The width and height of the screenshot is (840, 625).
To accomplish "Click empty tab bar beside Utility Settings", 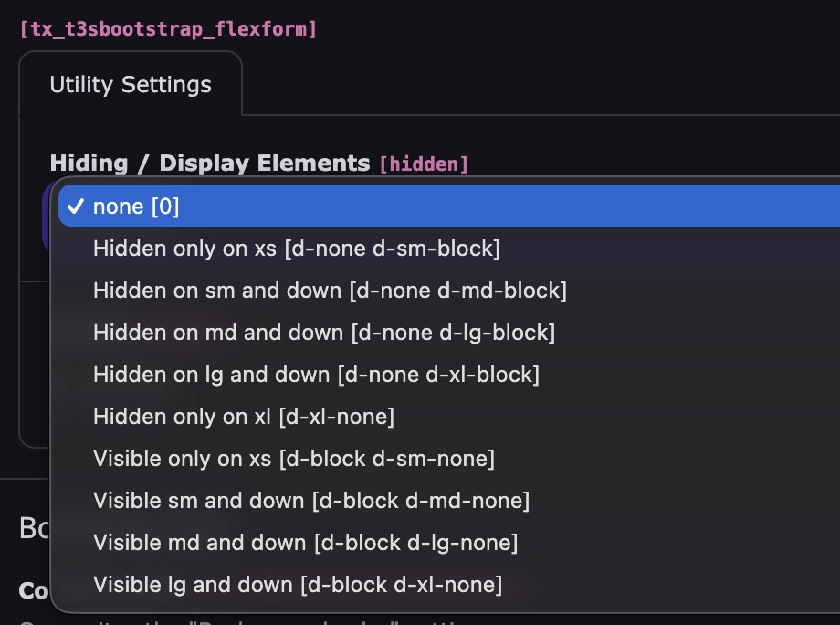I will 539,87.
